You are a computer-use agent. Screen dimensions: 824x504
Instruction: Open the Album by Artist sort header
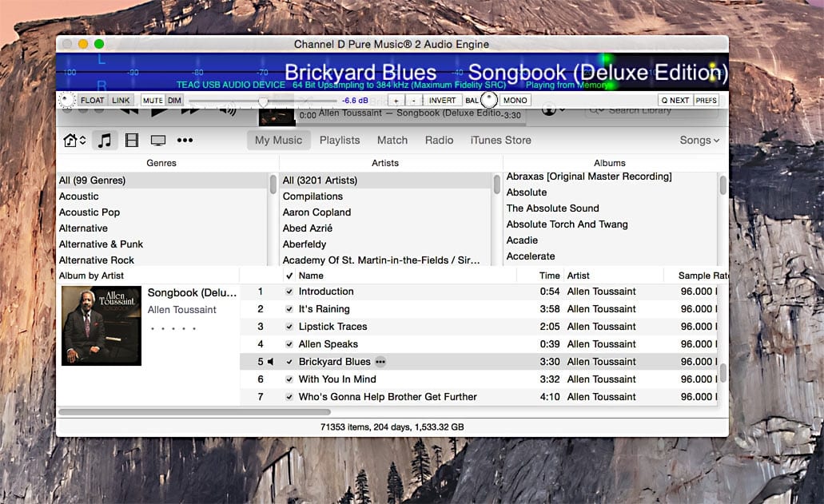[91, 276]
